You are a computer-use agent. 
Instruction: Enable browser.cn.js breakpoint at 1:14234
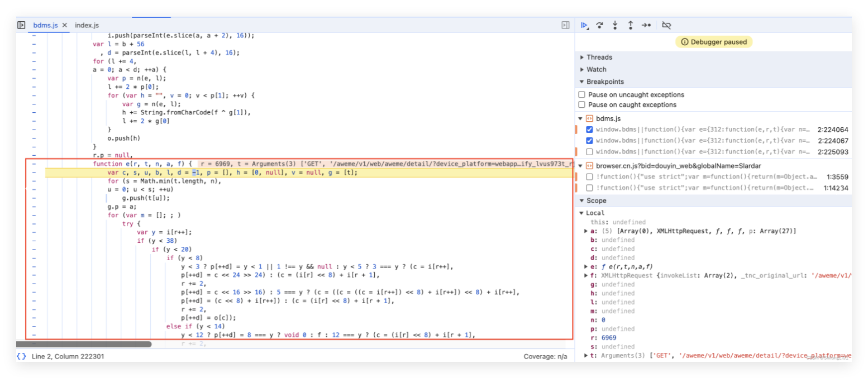tap(589, 188)
